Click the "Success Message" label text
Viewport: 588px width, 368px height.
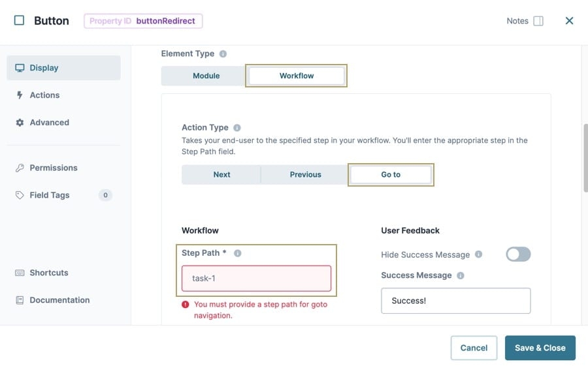pos(416,275)
